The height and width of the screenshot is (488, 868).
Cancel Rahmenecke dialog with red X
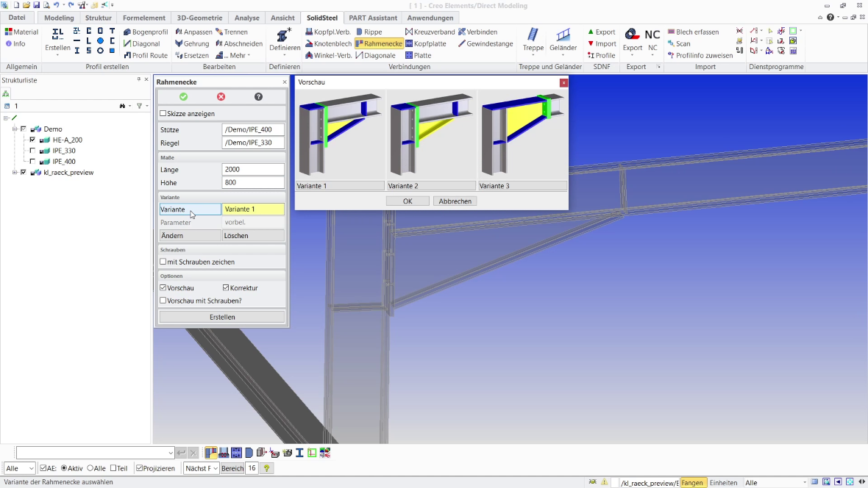pos(221,97)
